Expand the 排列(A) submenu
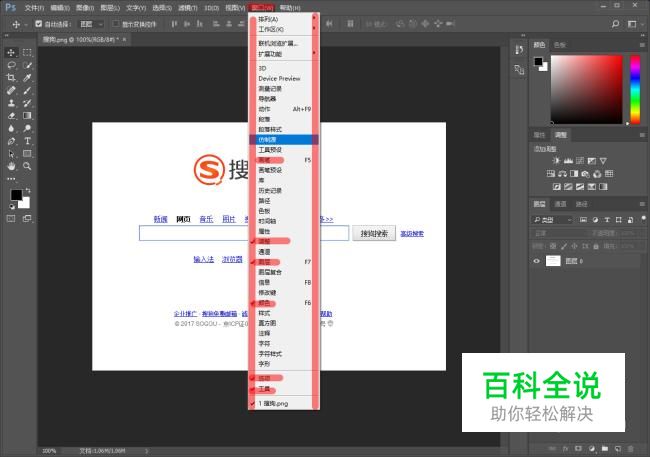This screenshot has width=650, height=457. [284, 19]
